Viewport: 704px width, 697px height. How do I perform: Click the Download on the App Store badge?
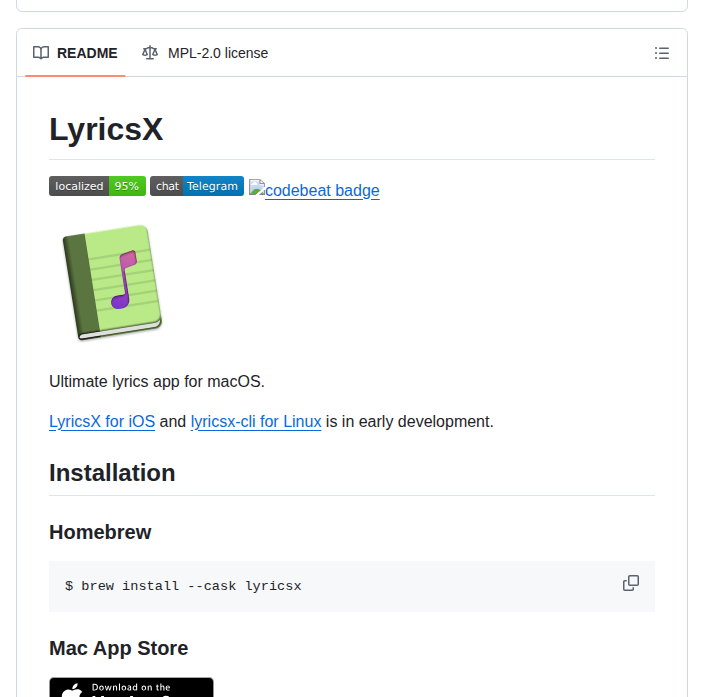point(131,688)
